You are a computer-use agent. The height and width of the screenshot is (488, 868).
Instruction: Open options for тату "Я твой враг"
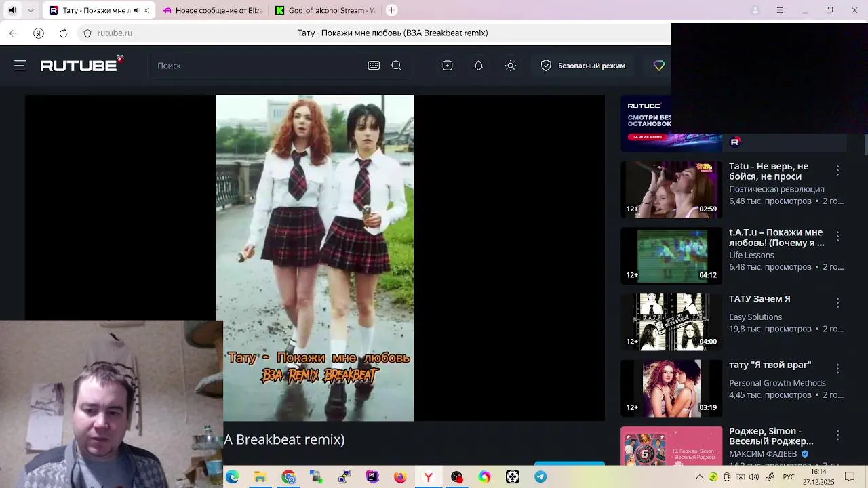click(x=837, y=368)
